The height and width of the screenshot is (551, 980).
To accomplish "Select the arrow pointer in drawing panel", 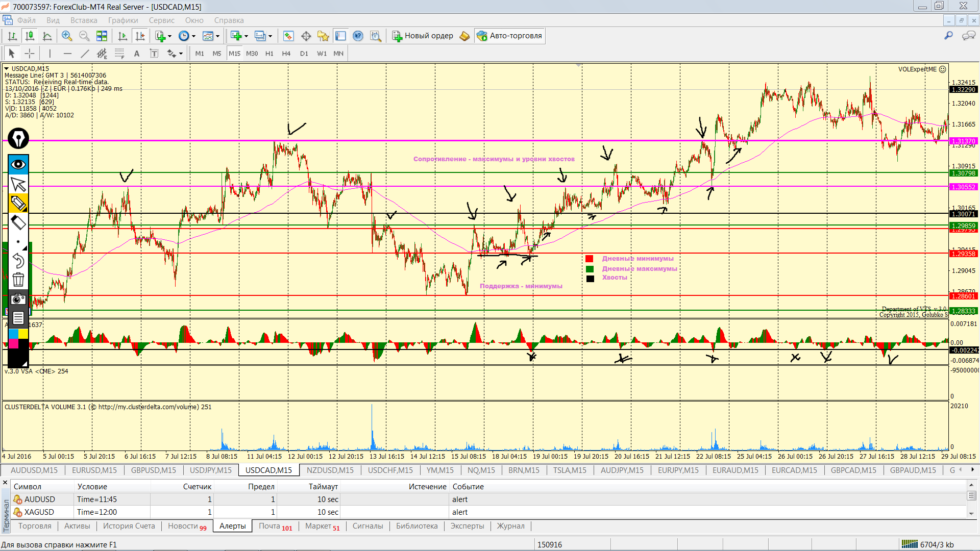I will coord(18,184).
